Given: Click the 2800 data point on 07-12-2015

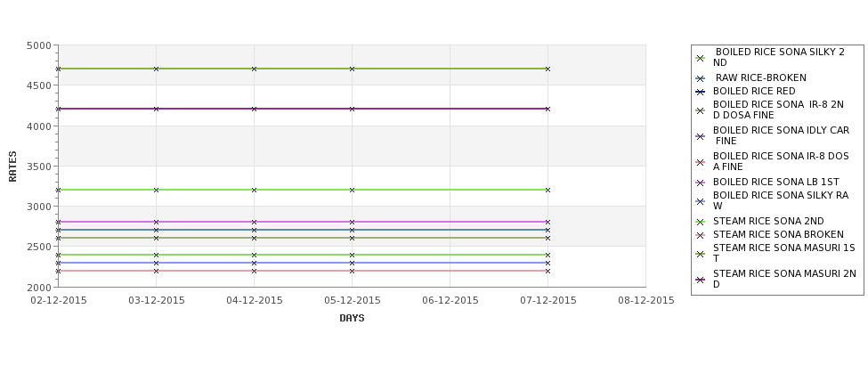Looking at the screenshot, I should 548,222.
